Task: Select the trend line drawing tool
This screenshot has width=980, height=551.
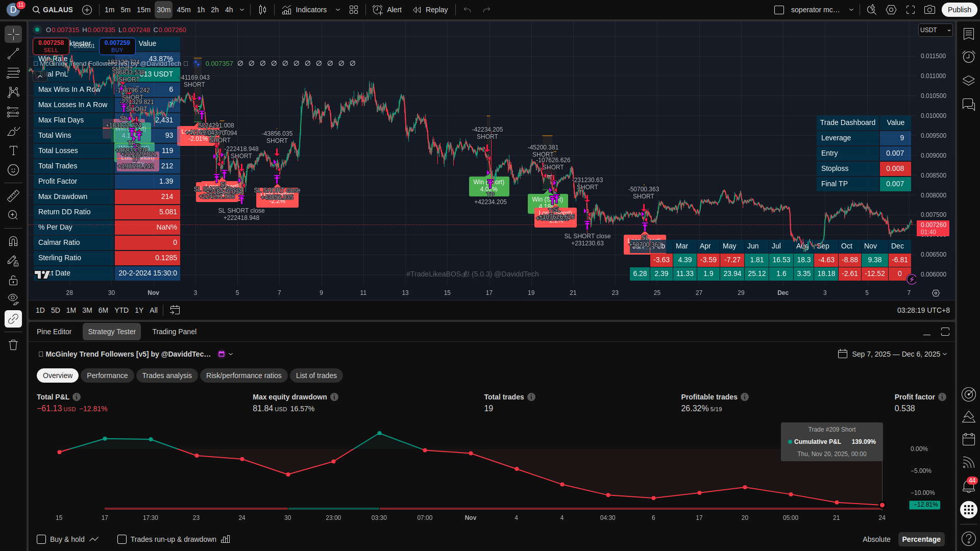Action: 13,54
